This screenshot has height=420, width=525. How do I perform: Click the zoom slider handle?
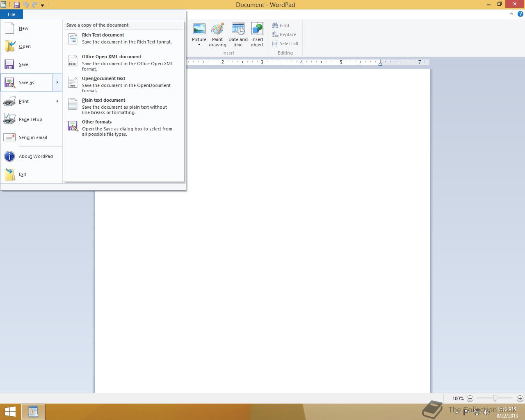pos(495,398)
